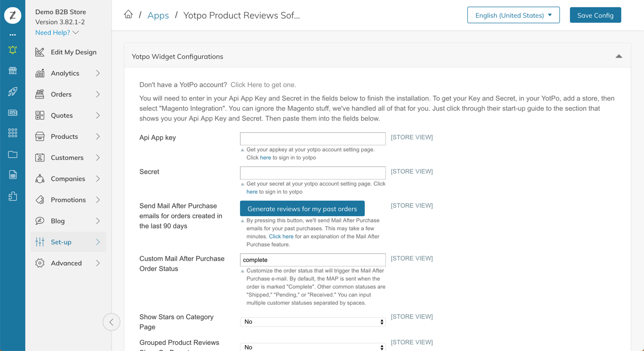644x351 pixels.
Task: Expand the Quotes submenu chevron
Action: (98, 115)
